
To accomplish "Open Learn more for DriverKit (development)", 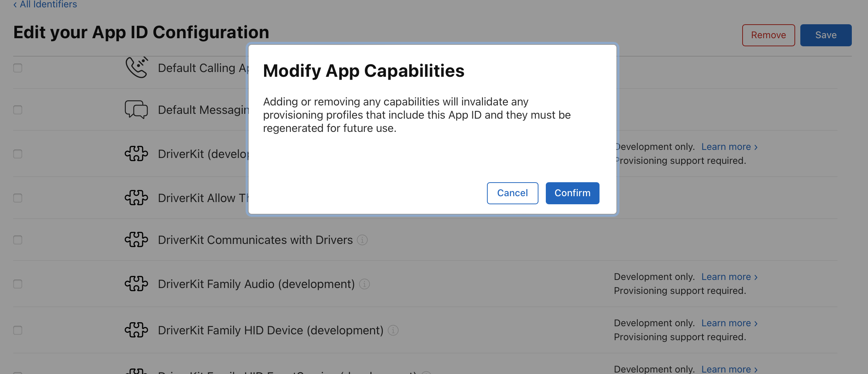I will (x=729, y=147).
